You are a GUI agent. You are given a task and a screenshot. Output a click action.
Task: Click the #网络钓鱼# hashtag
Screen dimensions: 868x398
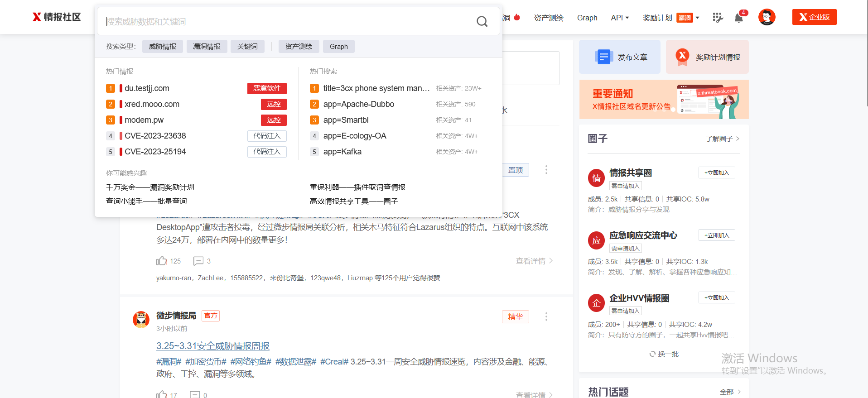tap(251, 362)
